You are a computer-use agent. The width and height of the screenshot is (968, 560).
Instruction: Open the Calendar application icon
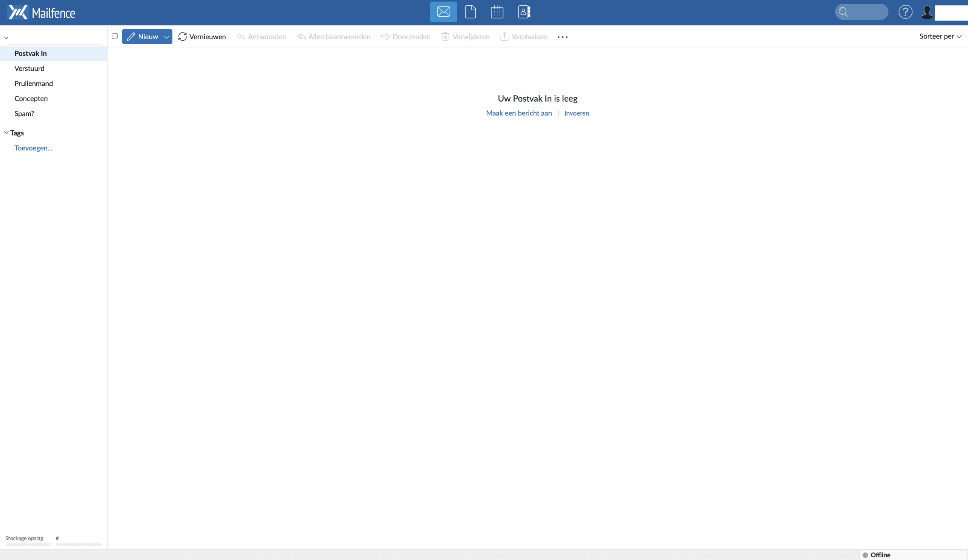[x=497, y=12]
